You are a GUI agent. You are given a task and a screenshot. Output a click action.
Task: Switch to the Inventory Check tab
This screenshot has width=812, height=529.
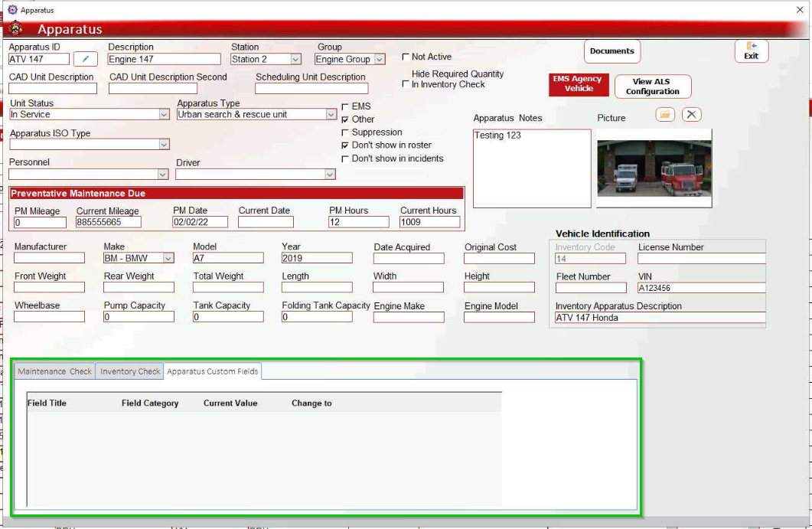[130, 371]
